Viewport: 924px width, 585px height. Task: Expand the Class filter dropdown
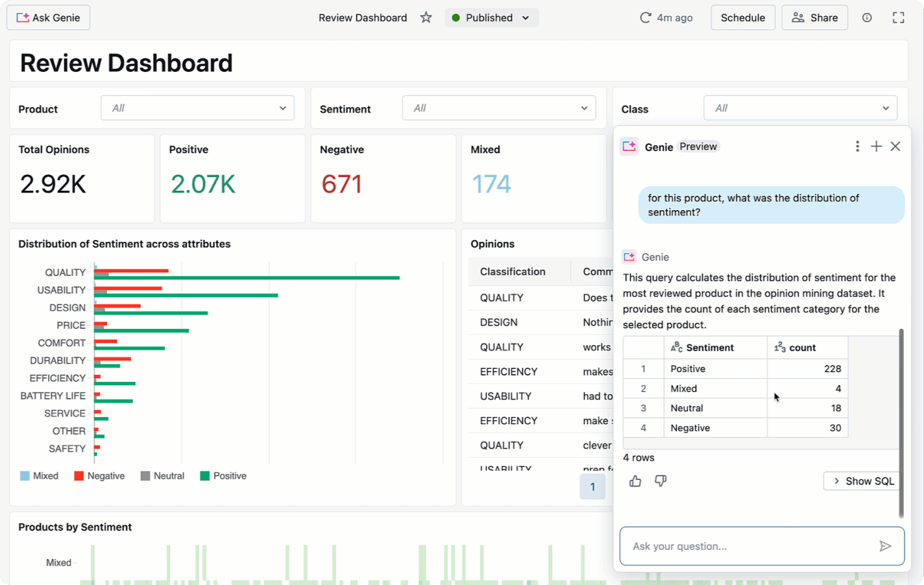point(800,108)
